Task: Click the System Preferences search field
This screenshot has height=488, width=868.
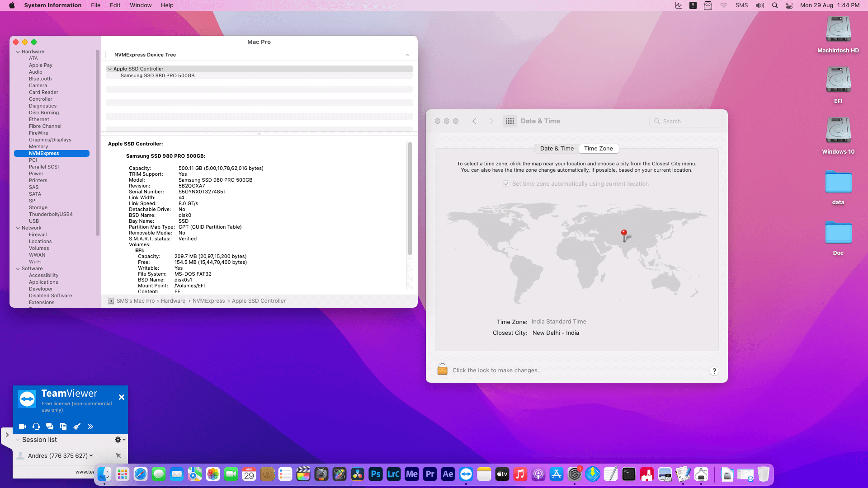Action: 686,121
